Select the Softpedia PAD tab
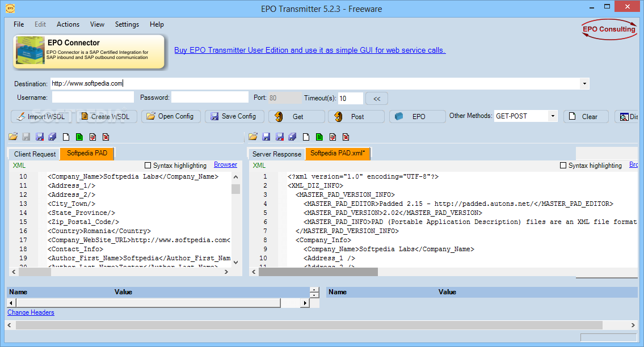Image resolution: width=644 pixels, height=347 pixels. (87, 153)
